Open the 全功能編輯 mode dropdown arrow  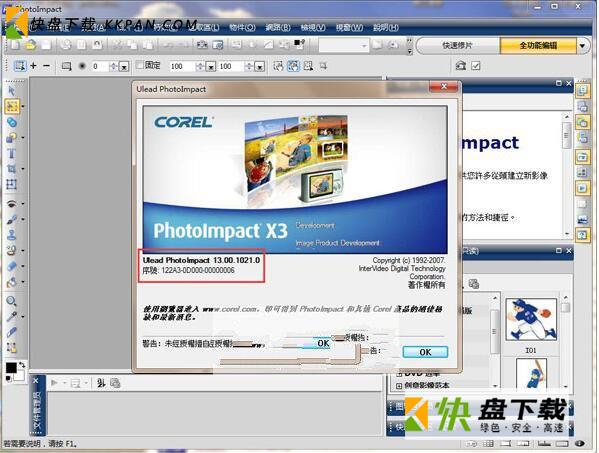(582, 45)
